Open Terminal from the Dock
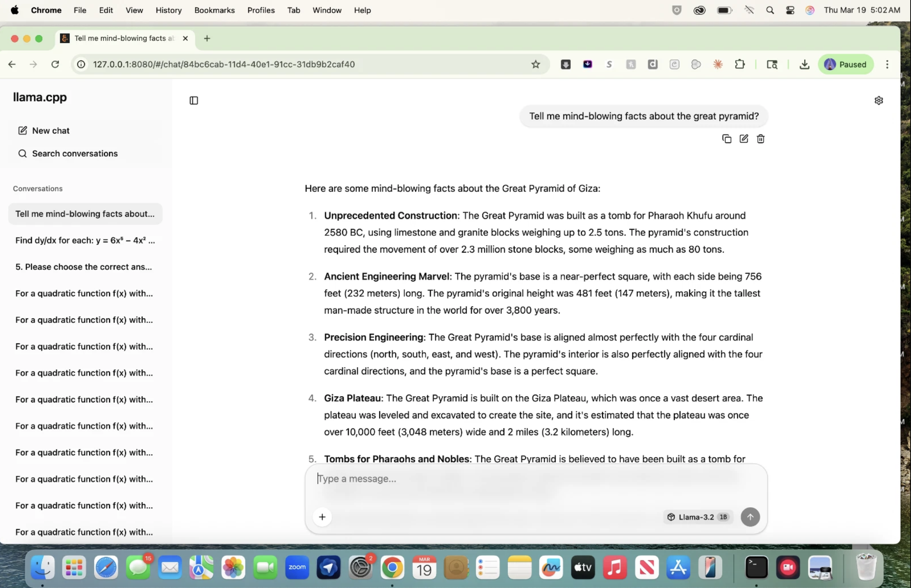 756,567
